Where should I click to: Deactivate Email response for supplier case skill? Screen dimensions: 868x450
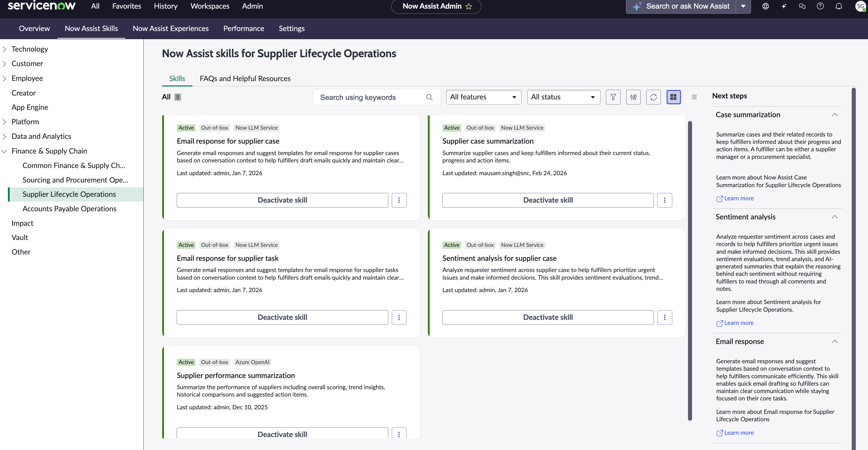pyautogui.click(x=282, y=200)
